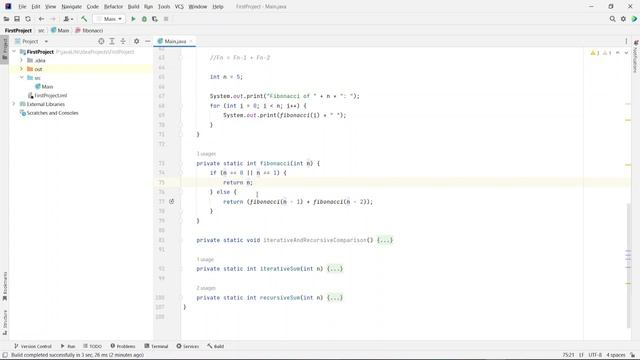
Task: Click the Run with Coverage icon
Action: click(x=155, y=19)
